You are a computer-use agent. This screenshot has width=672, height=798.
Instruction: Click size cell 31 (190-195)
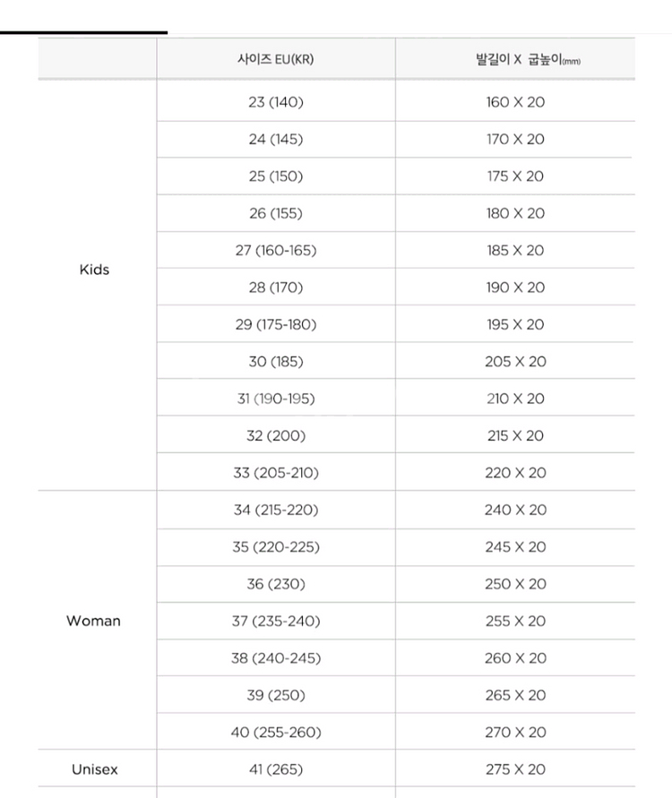tap(276, 399)
